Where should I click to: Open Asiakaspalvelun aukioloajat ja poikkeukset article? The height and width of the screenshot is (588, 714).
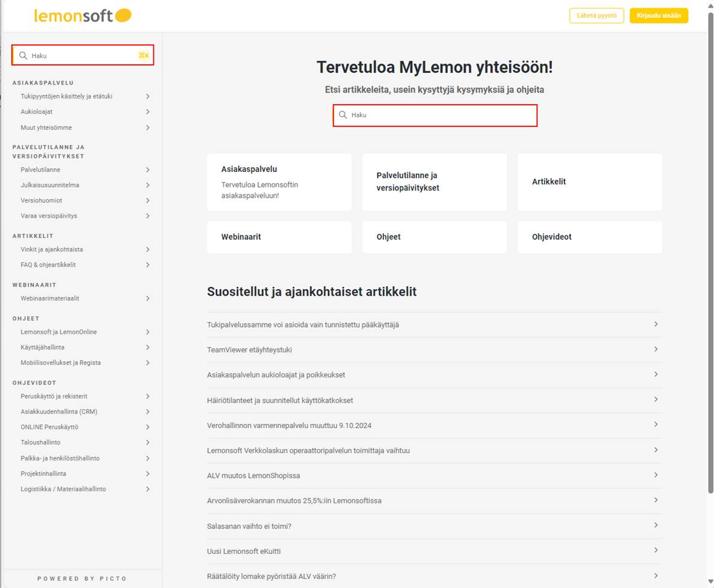point(435,375)
